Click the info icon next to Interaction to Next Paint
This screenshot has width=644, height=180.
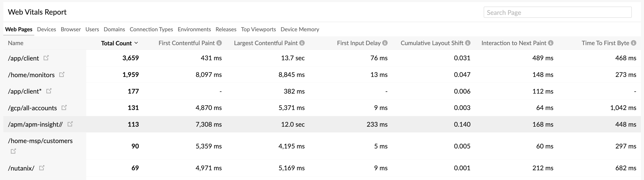[x=550, y=43]
